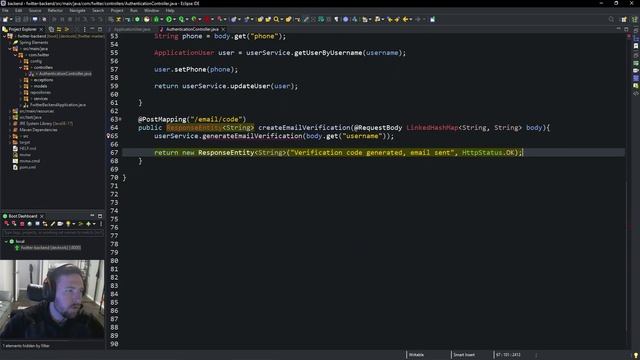Fold the method at line 63

[x=120, y=119]
